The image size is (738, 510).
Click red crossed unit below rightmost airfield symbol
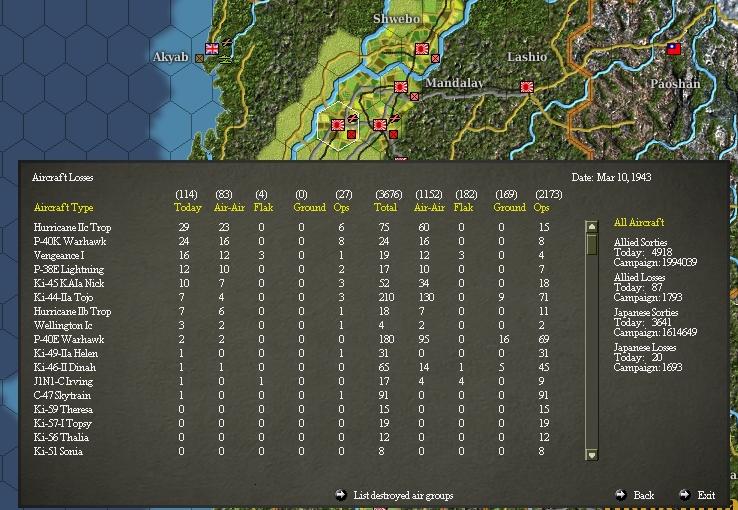[393, 135]
